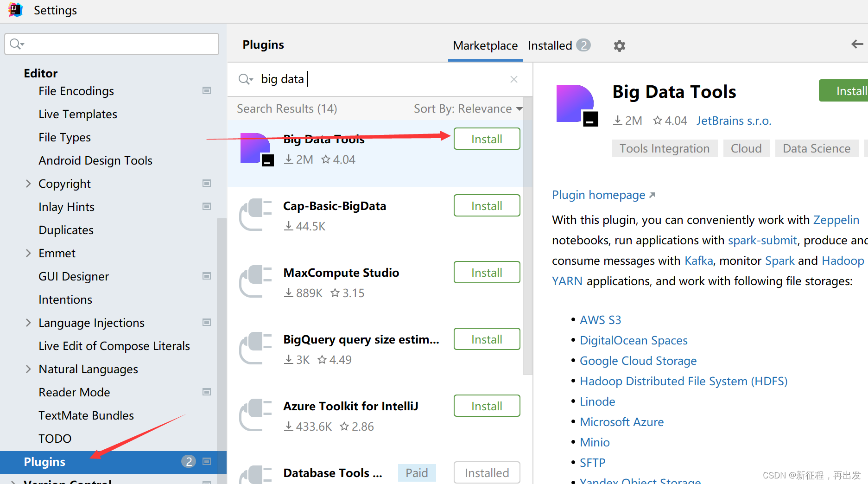Click the Tools Integration tag

[x=665, y=148]
